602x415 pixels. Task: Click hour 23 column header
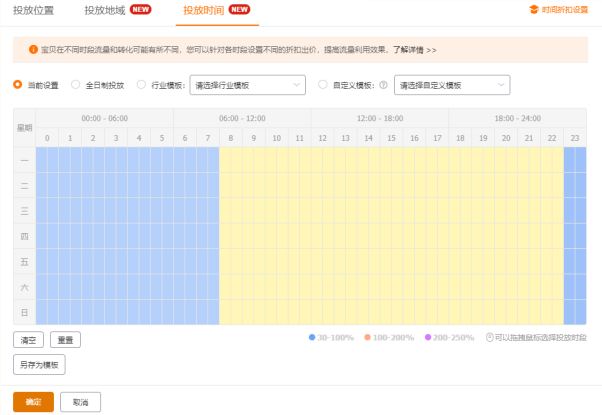click(575, 138)
